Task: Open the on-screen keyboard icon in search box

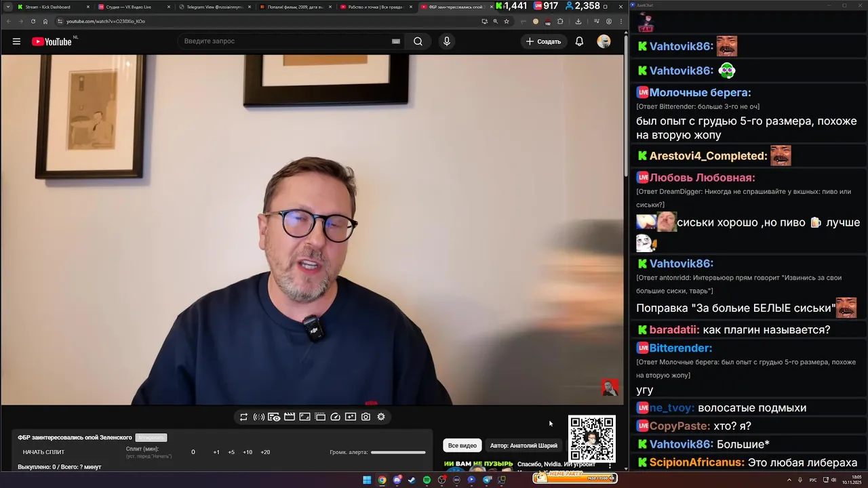Action: coord(396,41)
